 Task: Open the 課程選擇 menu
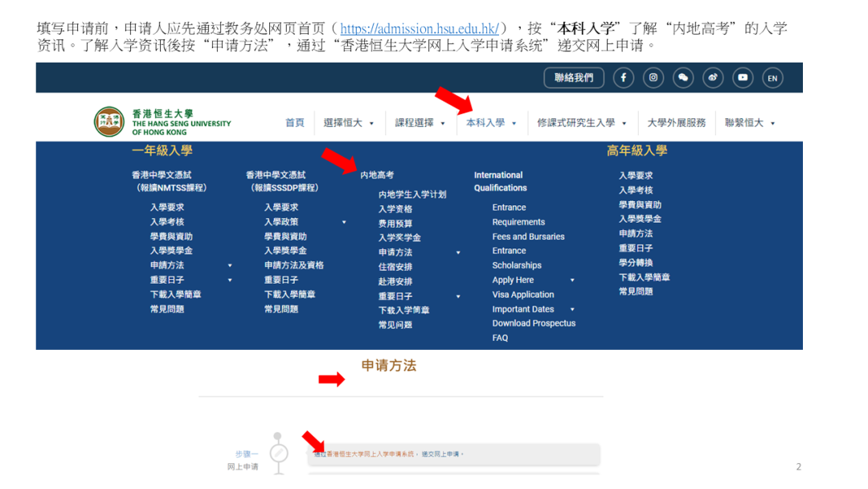pos(414,122)
